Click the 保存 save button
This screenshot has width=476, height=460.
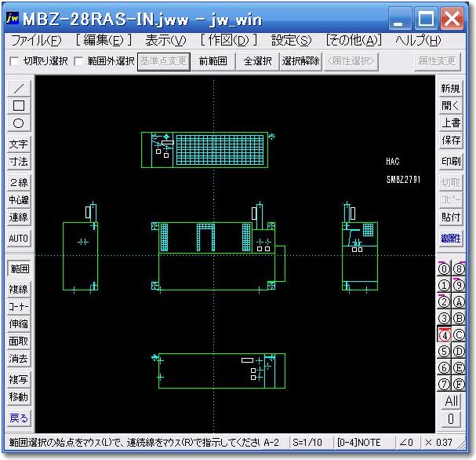[x=451, y=141]
